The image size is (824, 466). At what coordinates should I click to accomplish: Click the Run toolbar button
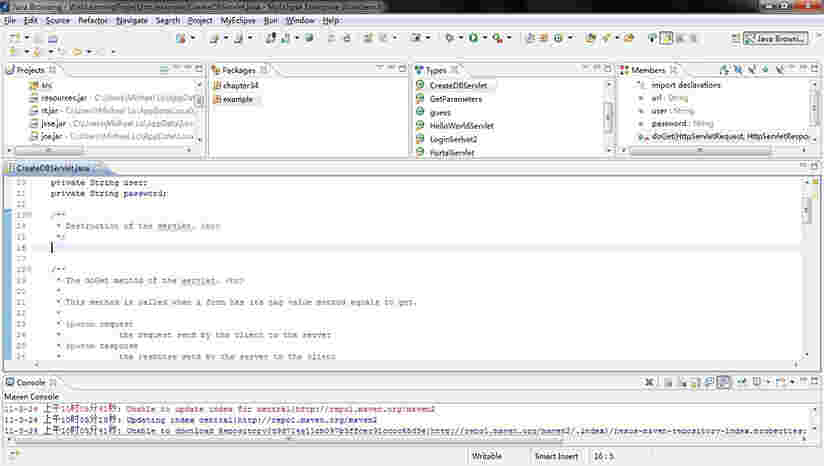pos(472,38)
